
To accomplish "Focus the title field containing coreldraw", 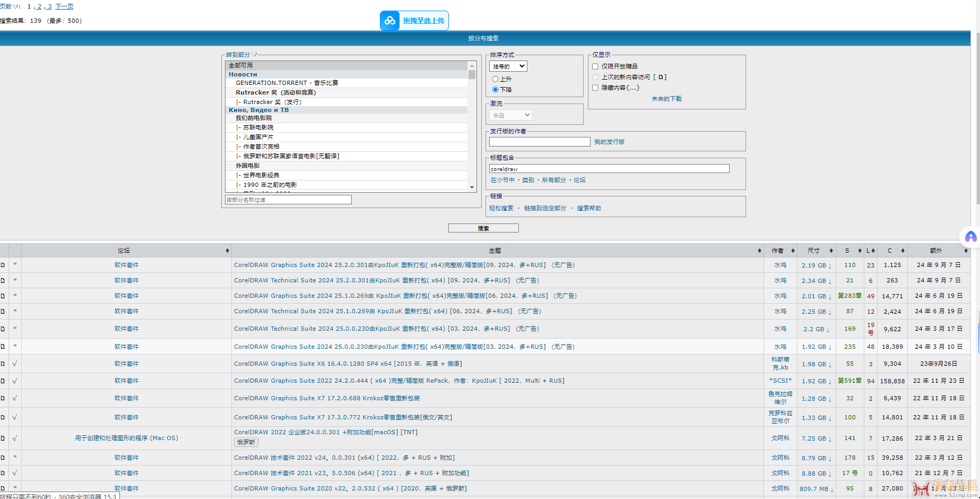I will tap(609, 168).
